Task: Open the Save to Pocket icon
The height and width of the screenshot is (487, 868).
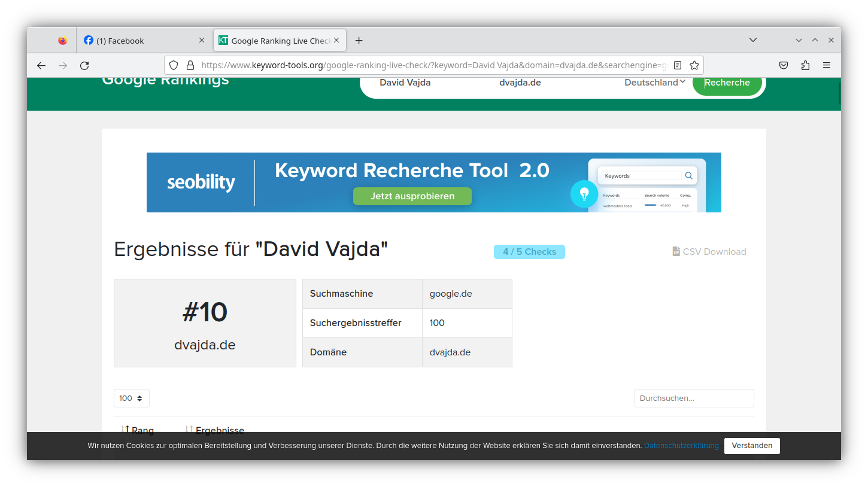Action: [x=784, y=65]
